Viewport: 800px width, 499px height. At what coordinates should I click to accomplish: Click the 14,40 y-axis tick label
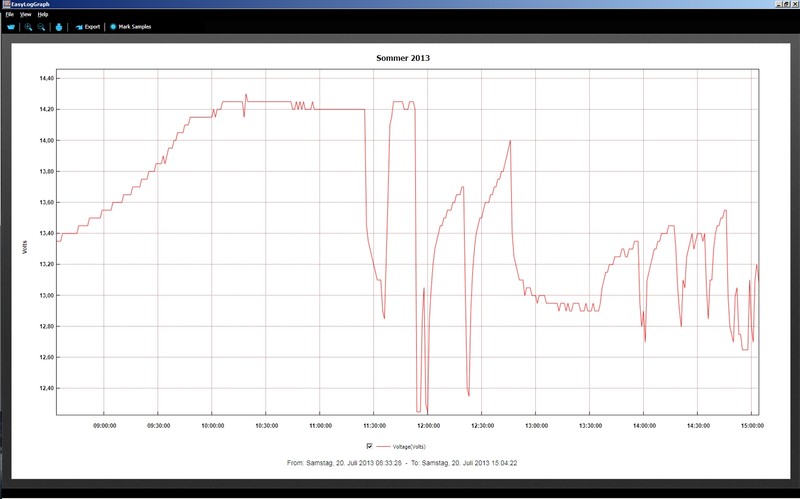[x=43, y=78]
